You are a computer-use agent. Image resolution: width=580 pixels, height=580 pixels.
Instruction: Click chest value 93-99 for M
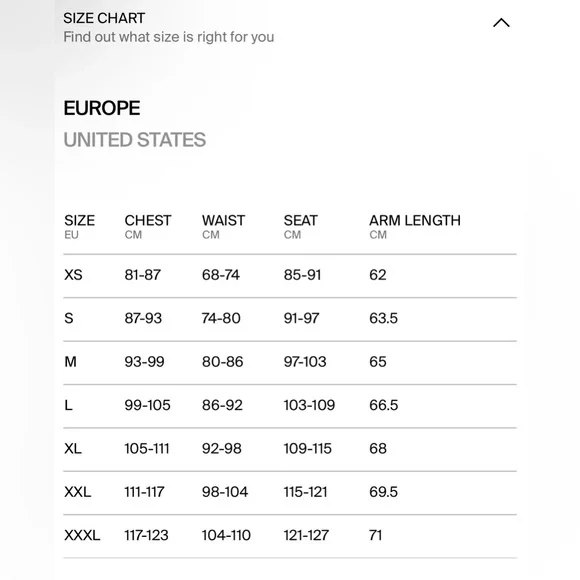[144, 361]
